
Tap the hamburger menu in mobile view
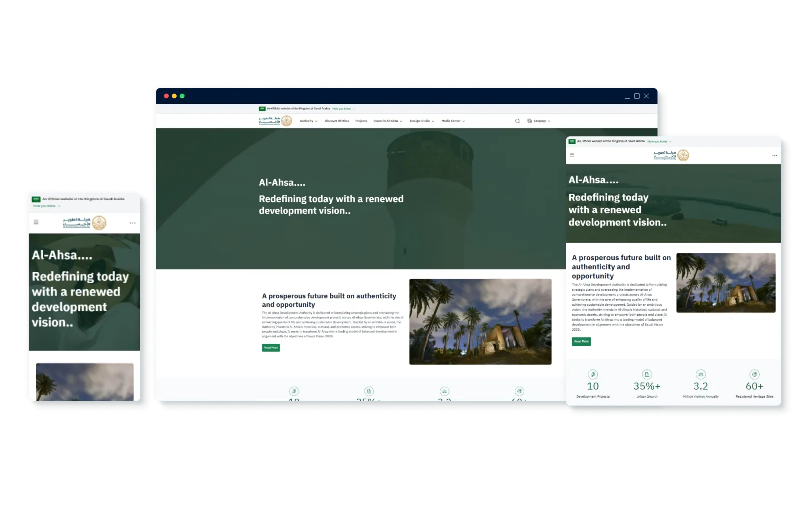36,222
